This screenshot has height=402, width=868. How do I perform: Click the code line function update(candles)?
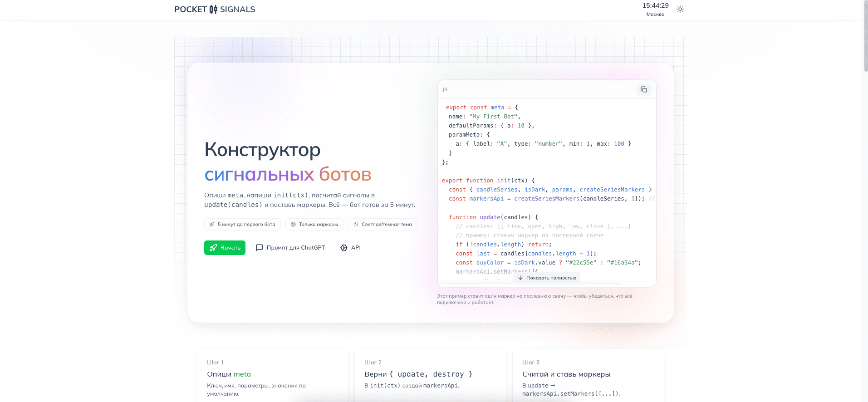pyautogui.click(x=493, y=217)
